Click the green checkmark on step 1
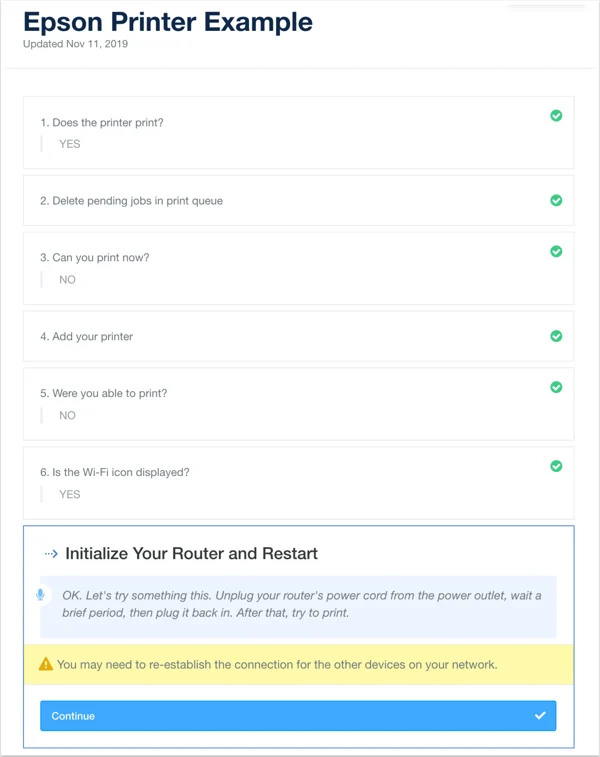The height and width of the screenshot is (757, 600). (x=556, y=116)
